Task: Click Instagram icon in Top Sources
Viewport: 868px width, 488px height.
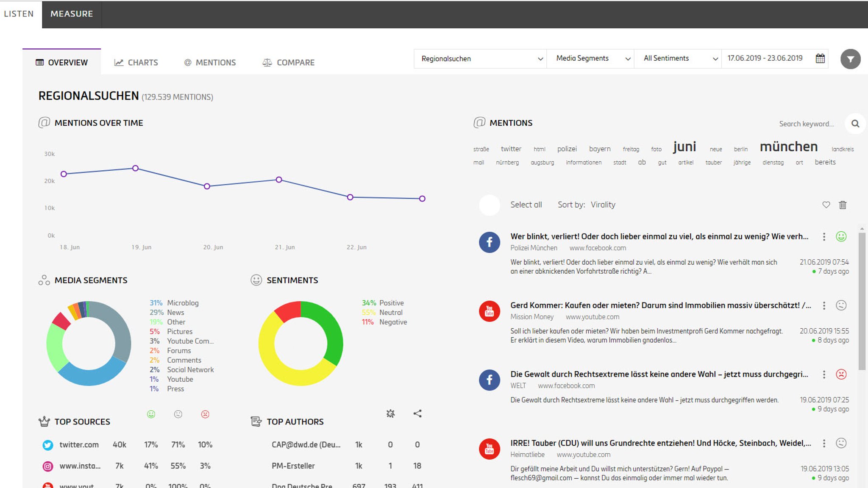Action: 48,466
